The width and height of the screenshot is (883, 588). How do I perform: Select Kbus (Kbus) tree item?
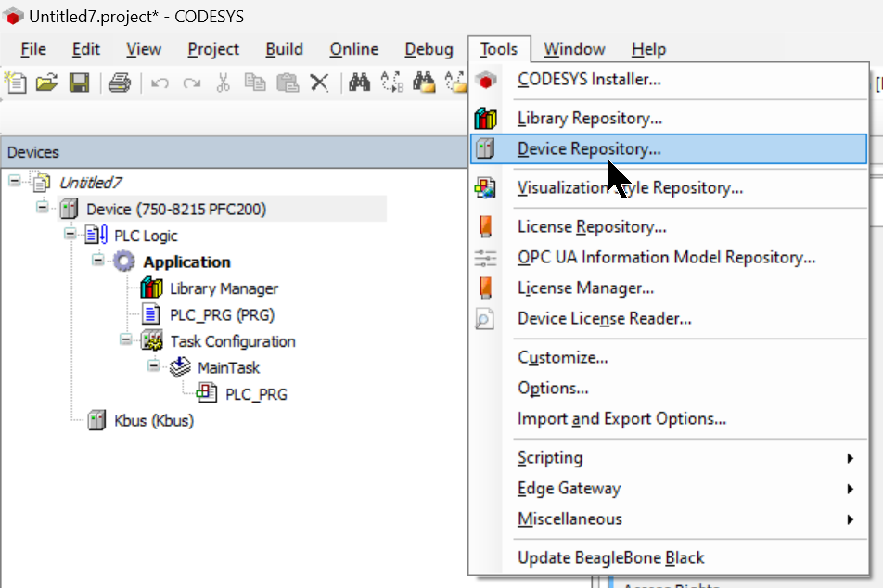coord(154,421)
